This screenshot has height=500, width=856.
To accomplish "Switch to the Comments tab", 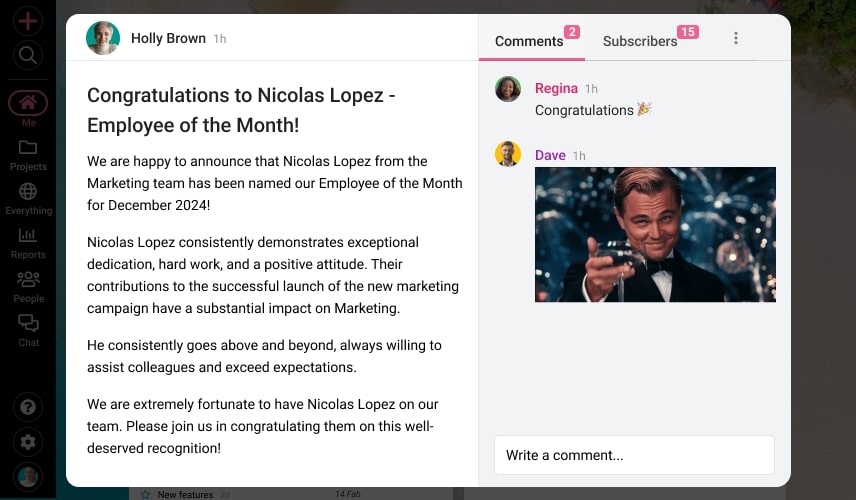I will pos(529,41).
